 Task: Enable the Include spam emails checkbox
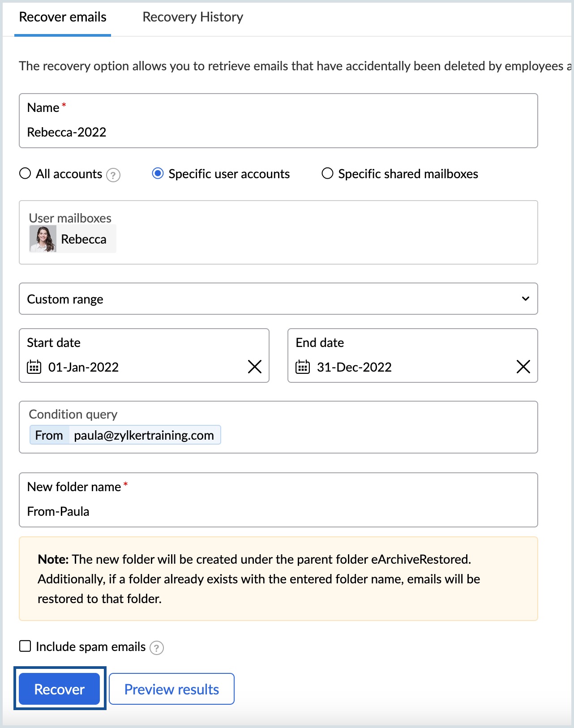pos(25,646)
